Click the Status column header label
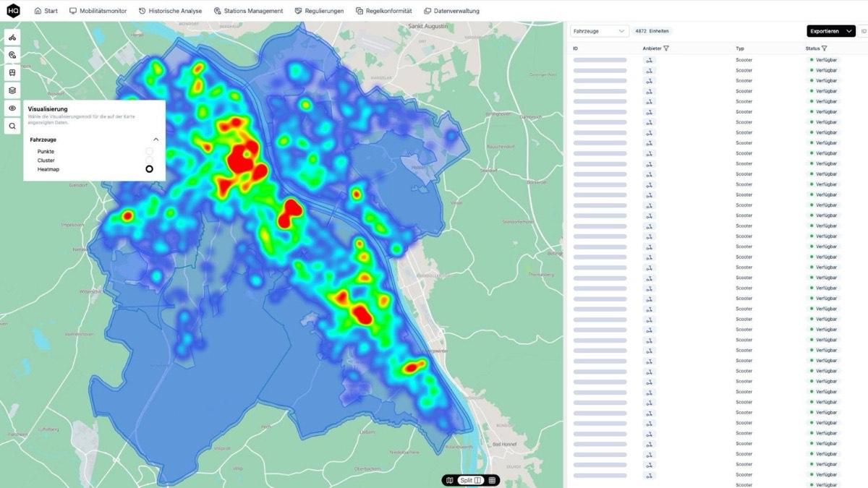868x488 pixels. (x=812, y=48)
